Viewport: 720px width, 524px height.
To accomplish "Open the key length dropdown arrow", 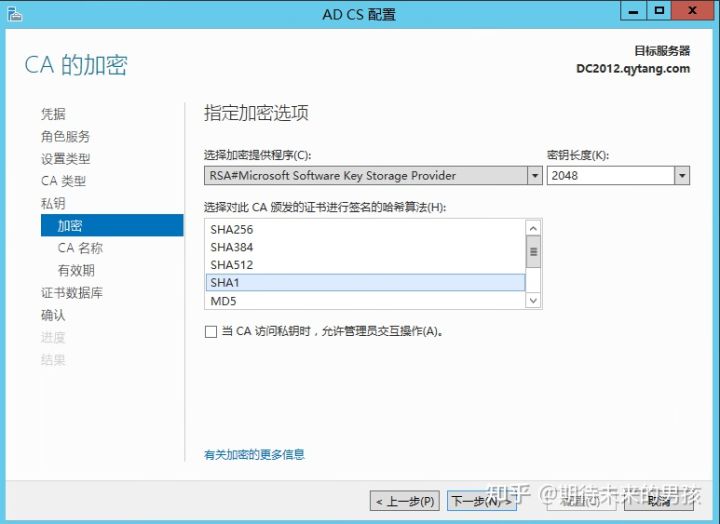I will (682, 176).
